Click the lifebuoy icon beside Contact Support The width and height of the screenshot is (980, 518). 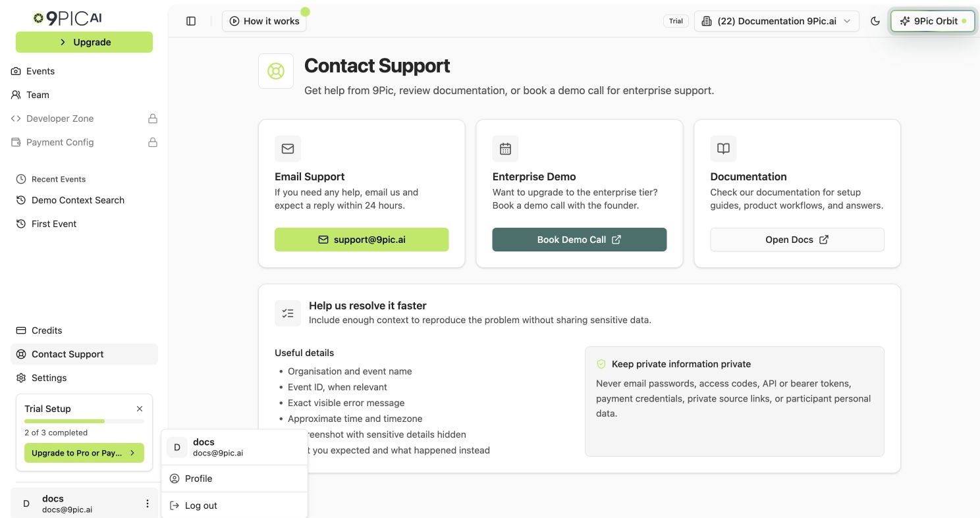tap(21, 354)
